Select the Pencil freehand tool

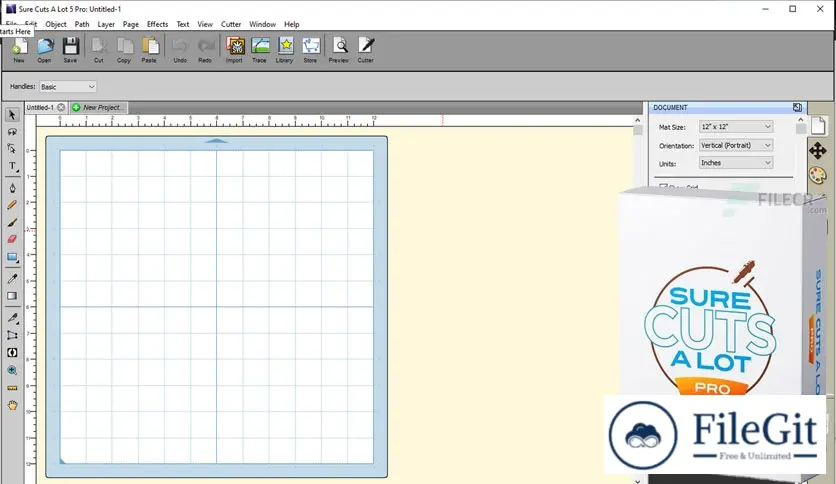[12, 205]
